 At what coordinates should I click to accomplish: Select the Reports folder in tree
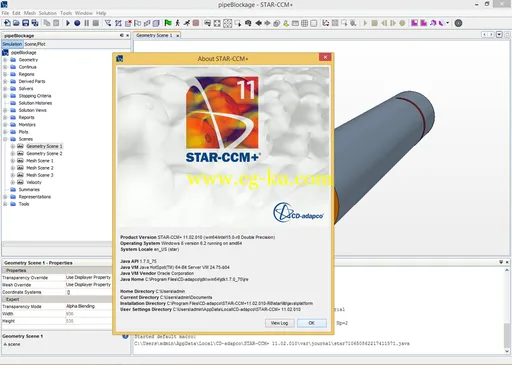click(x=26, y=117)
